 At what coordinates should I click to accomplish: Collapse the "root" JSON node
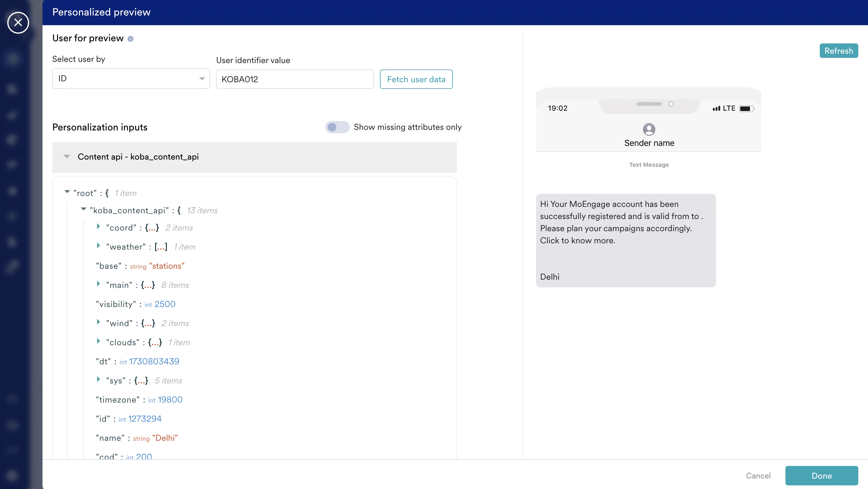[67, 192]
